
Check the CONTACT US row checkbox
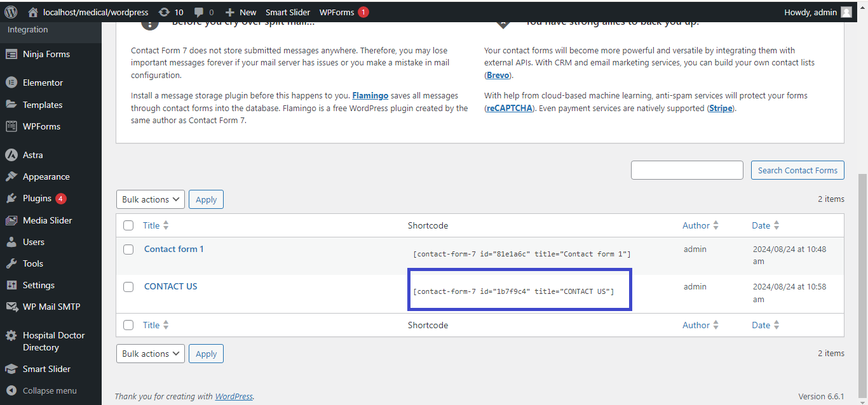[128, 287]
